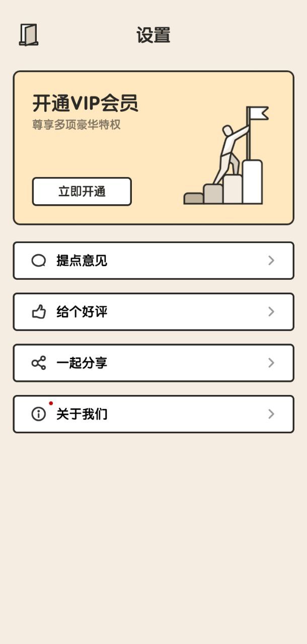The image size is (307, 644).
Task: Open the 一起分享 option
Action: coord(82,363)
